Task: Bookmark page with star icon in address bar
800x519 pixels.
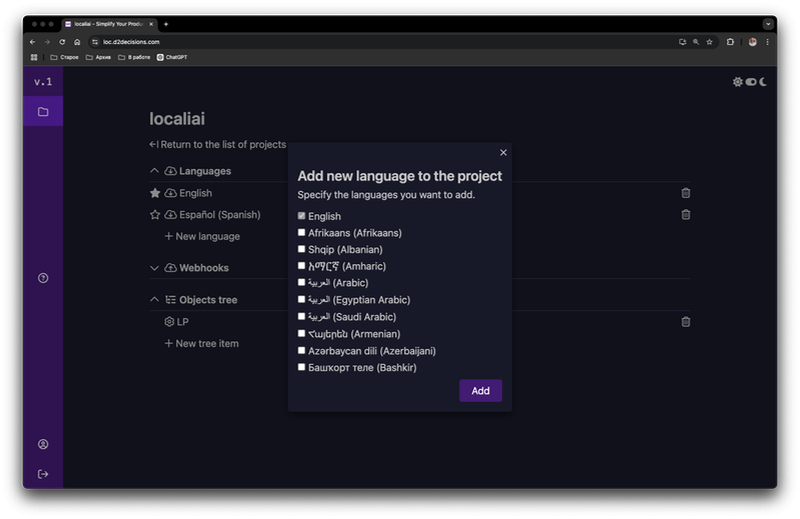Action: pyautogui.click(x=709, y=42)
